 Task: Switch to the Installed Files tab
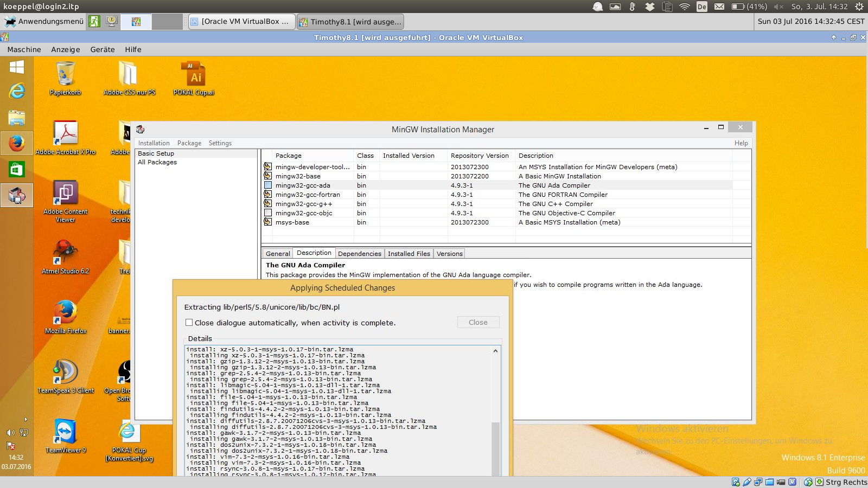(x=409, y=254)
